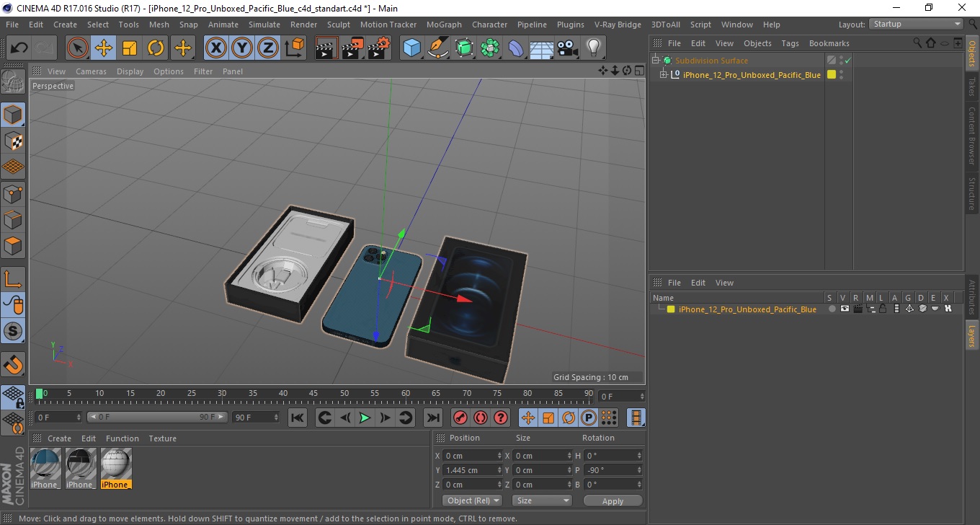Switch to Edges mode

coord(13,219)
